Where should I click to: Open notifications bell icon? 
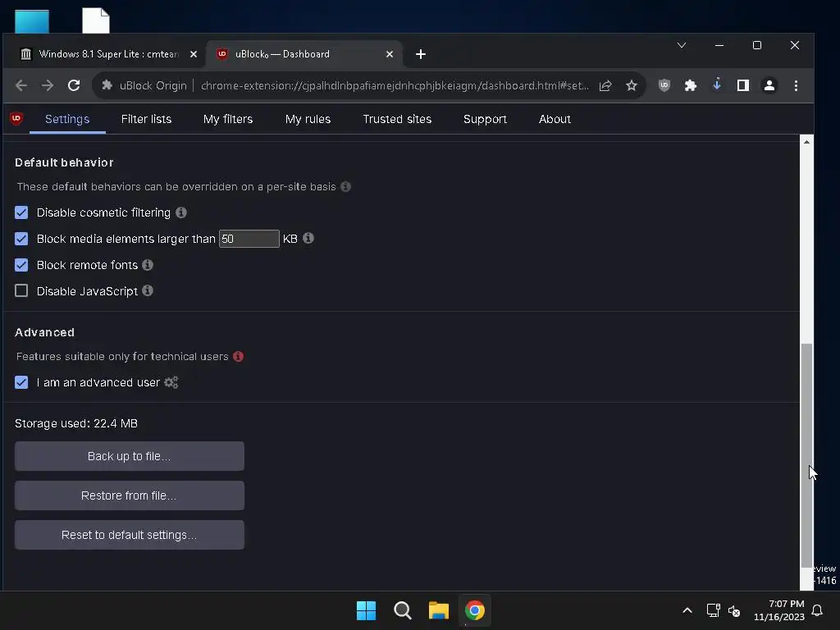point(818,610)
